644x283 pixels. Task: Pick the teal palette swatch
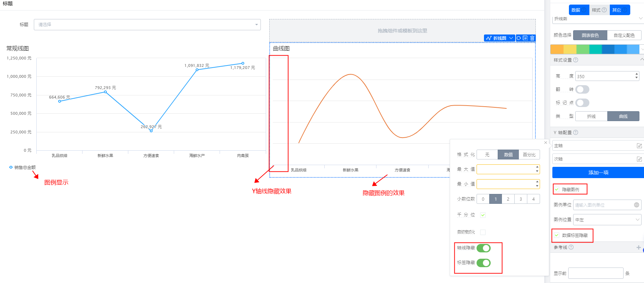595,49
